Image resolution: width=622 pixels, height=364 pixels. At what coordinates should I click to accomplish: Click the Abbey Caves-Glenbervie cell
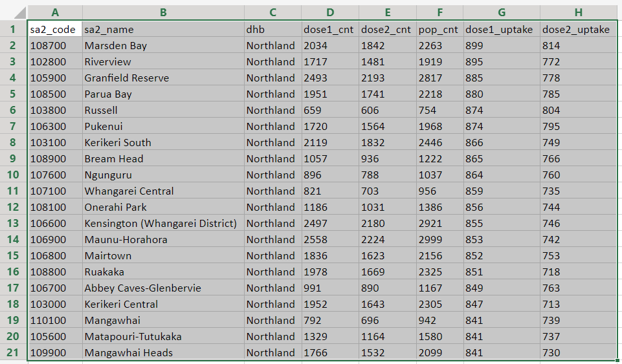point(163,288)
